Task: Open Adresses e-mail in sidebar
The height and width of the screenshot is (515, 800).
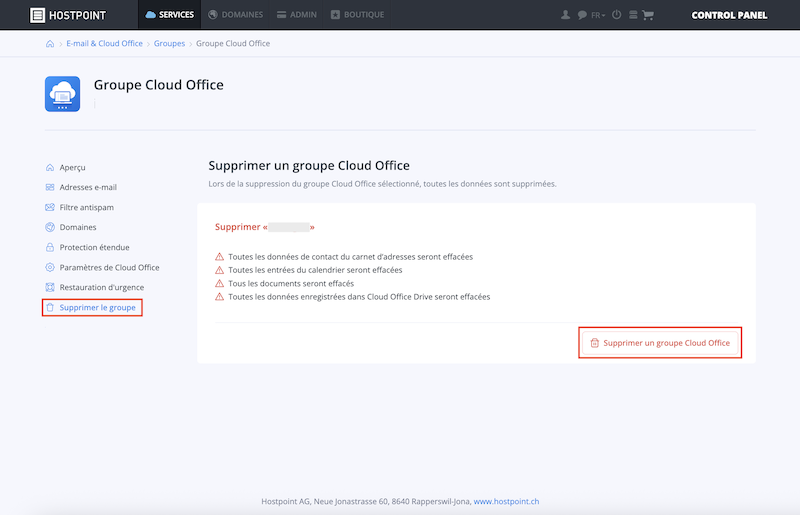Action: (88, 187)
